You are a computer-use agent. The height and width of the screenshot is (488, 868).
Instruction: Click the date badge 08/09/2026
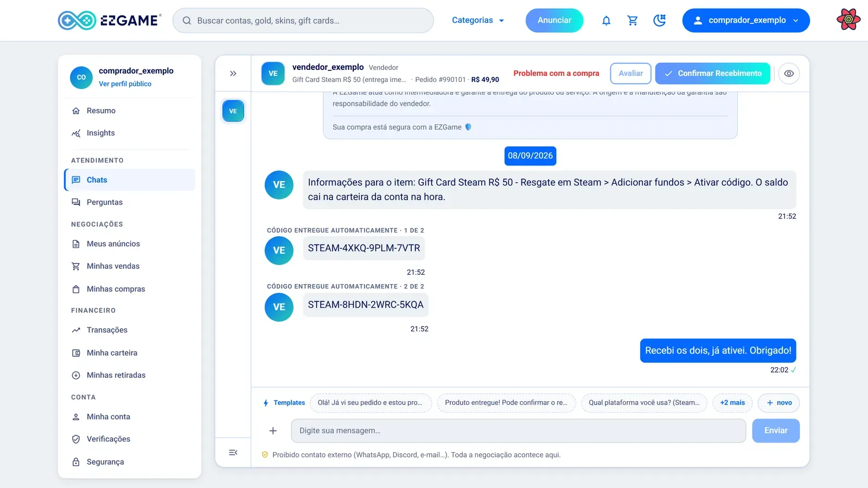[x=530, y=156]
